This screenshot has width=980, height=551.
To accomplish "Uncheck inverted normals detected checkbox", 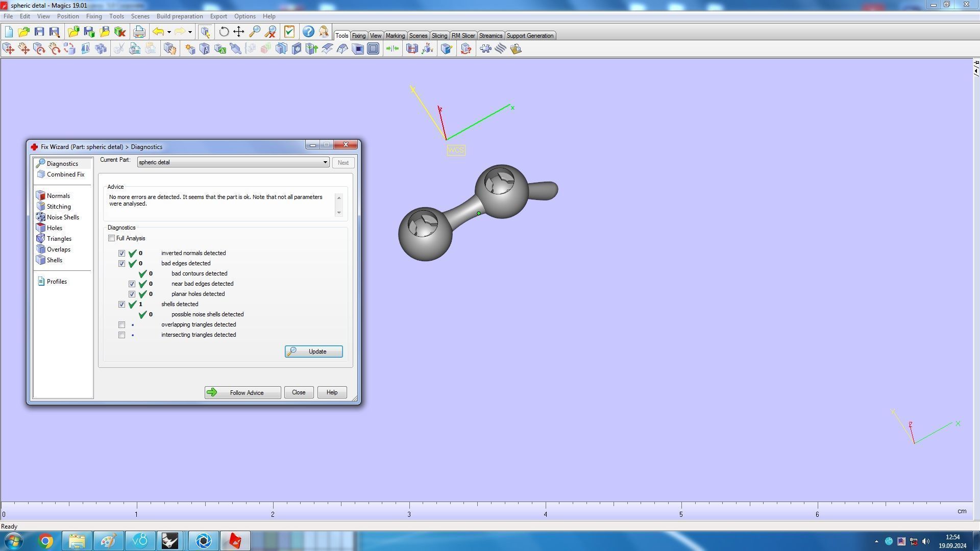I will coord(121,254).
